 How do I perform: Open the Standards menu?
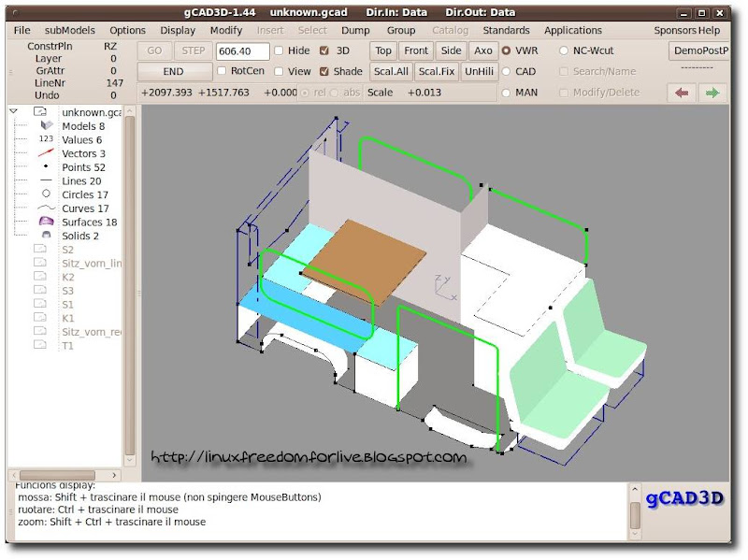coord(506,30)
